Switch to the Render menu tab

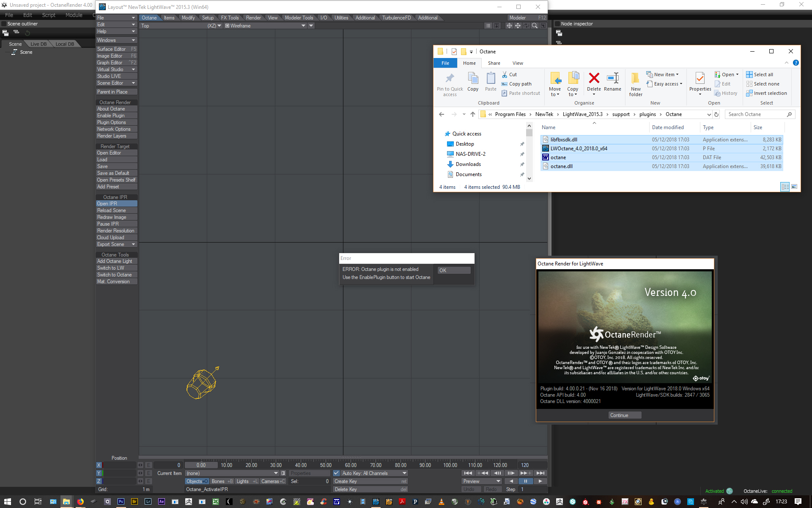(253, 18)
